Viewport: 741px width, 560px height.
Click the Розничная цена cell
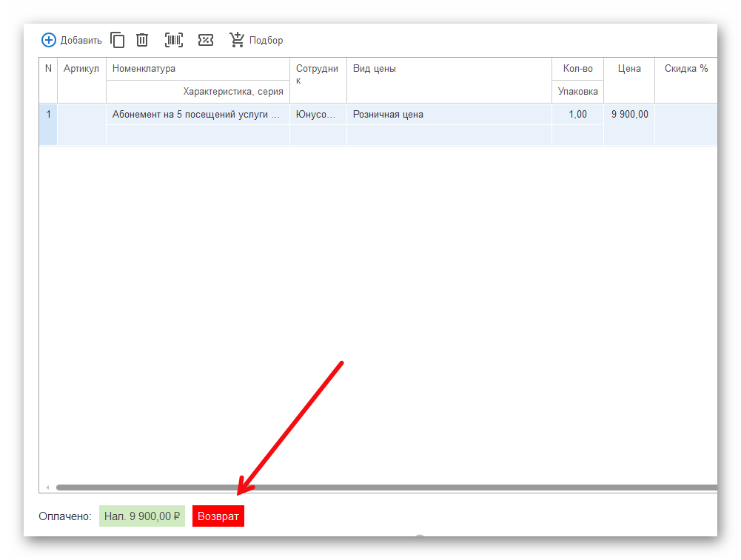pyautogui.click(x=449, y=115)
